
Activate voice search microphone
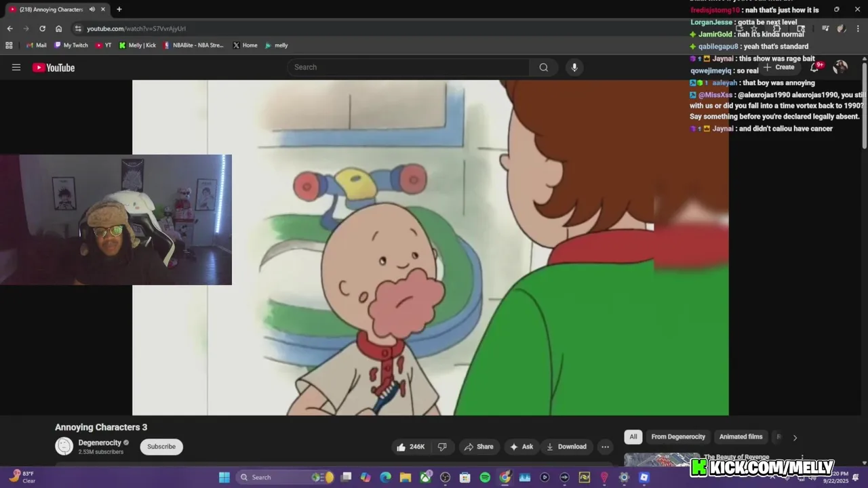click(574, 67)
